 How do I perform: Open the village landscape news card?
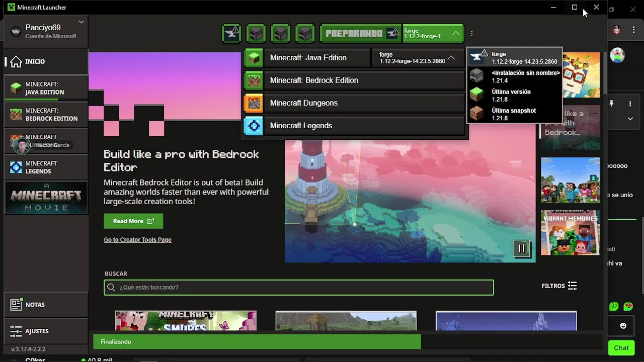tap(346, 321)
